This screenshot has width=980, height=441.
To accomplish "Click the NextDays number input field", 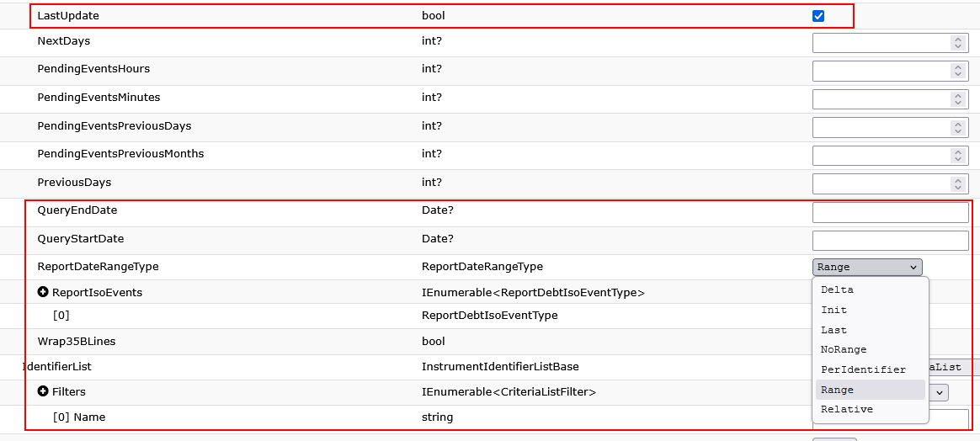I will click(x=890, y=42).
